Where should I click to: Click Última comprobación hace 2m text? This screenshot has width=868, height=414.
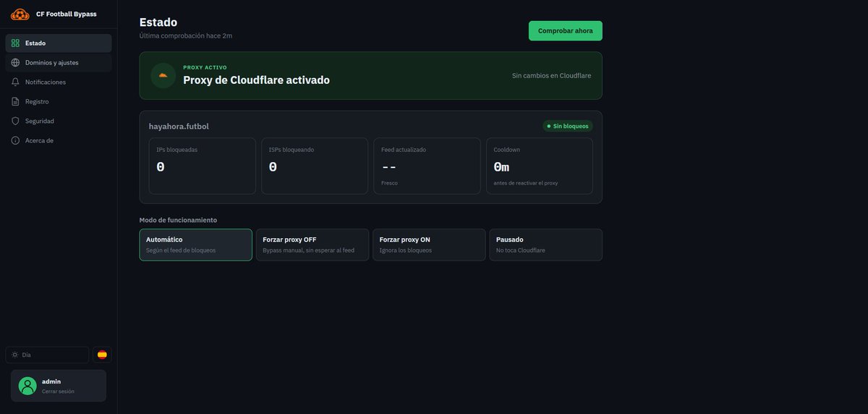point(186,35)
